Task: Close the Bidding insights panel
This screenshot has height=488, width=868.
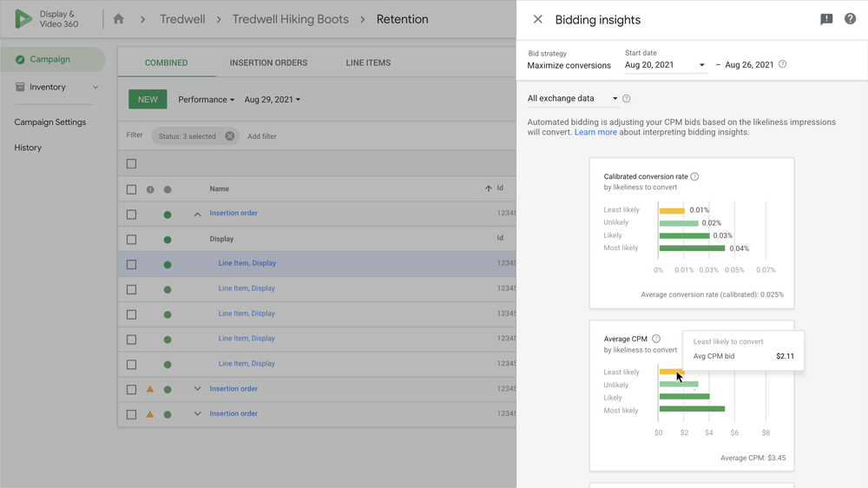Action: (x=537, y=19)
